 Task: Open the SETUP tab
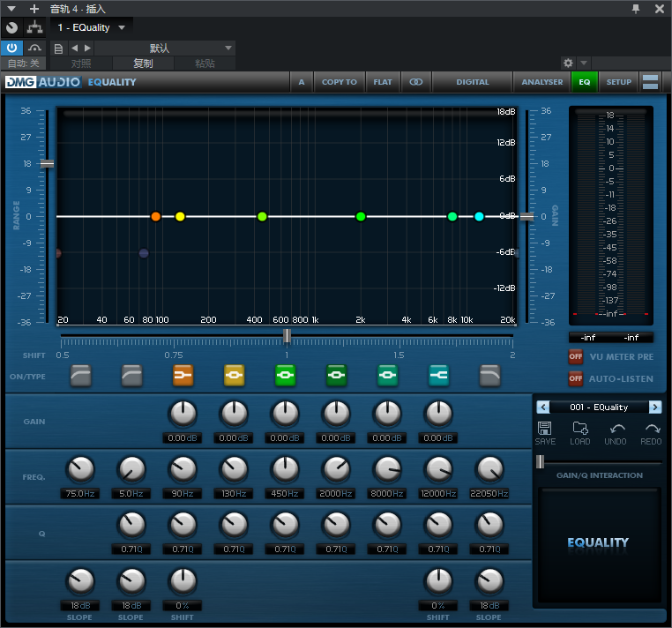coord(618,82)
